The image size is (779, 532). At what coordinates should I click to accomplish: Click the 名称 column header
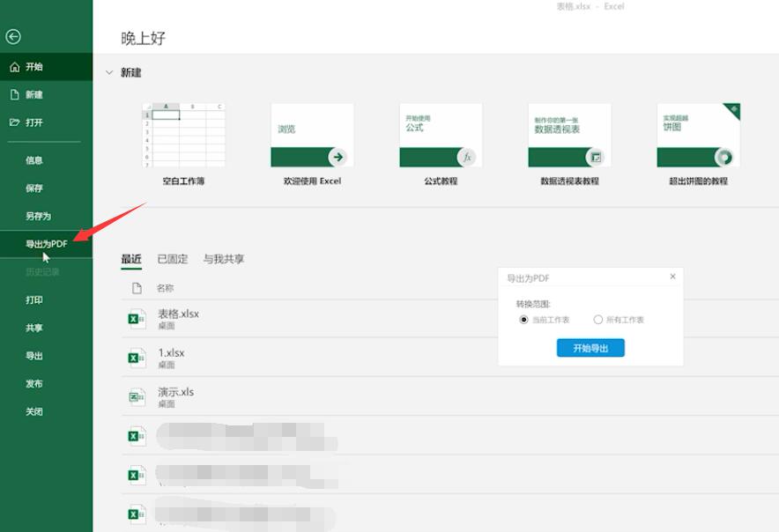click(165, 288)
